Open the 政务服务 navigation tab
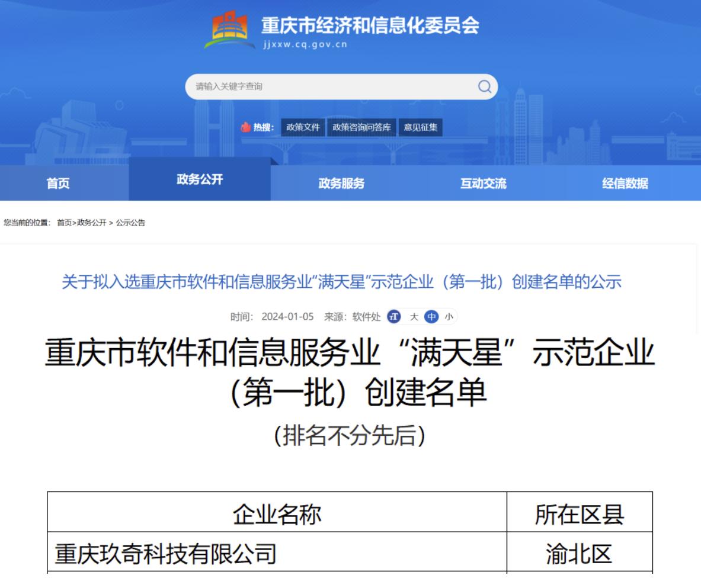Screen dimensions: 701x588 click(x=341, y=183)
